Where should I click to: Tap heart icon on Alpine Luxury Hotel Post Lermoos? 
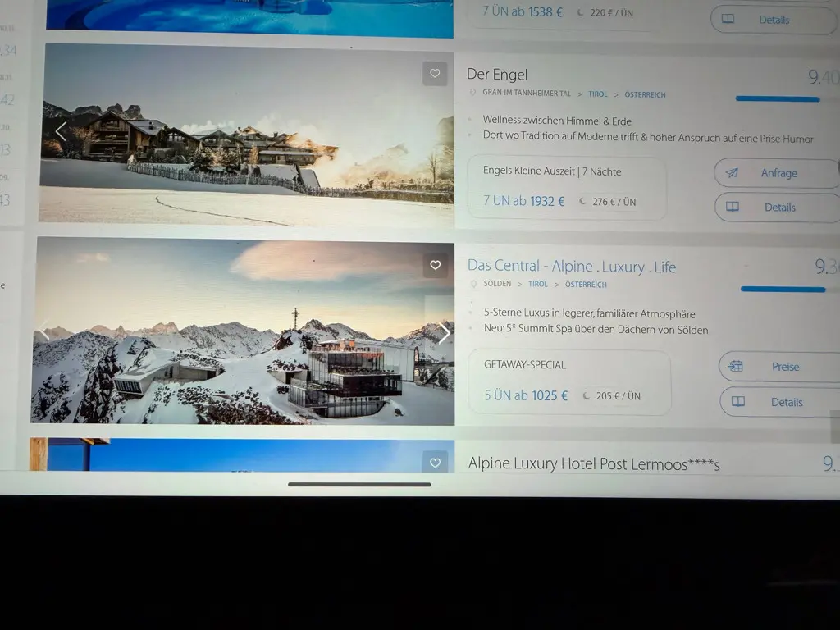(435, 463)
